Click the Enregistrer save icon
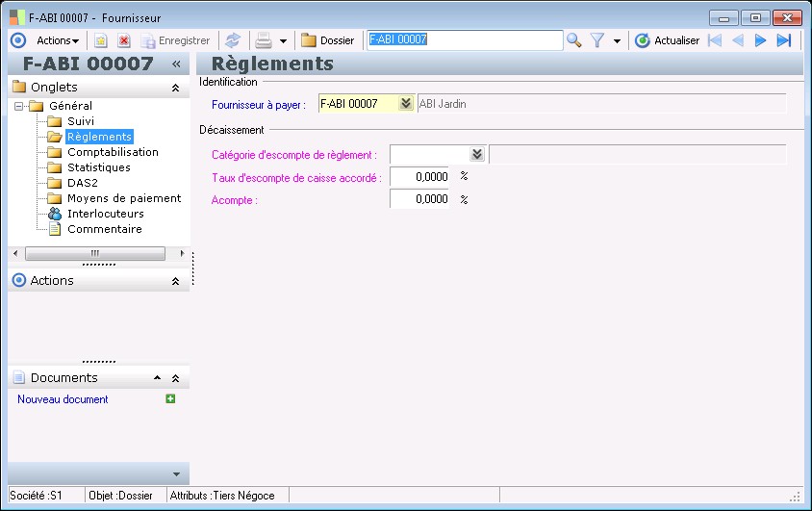812x511 pixels. tap(148, 41)
